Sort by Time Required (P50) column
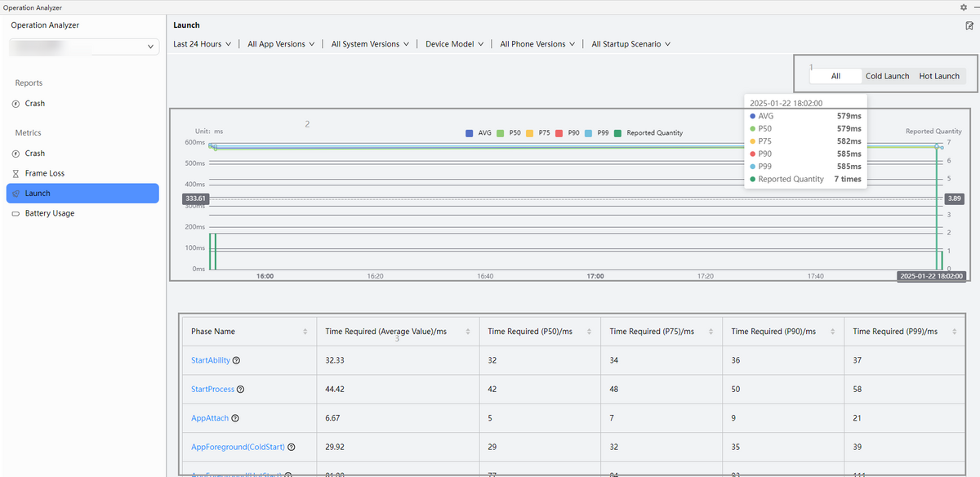The height and width of the screenshot is (477, 980). (x=590, y=332)
